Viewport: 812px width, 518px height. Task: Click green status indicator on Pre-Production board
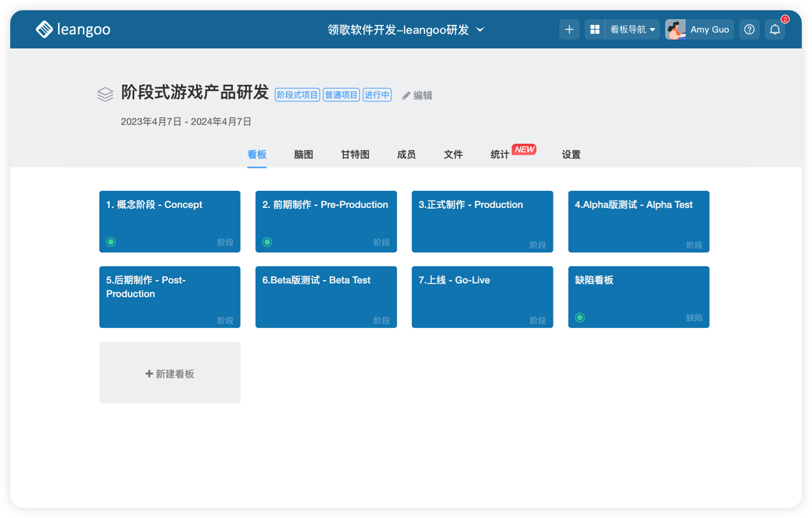click(267, 242)
